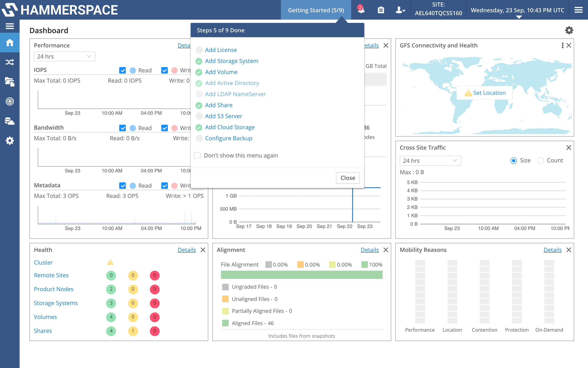The image size is (588, 368).
Task: Select Add Volume step
Action: (221, 72)
